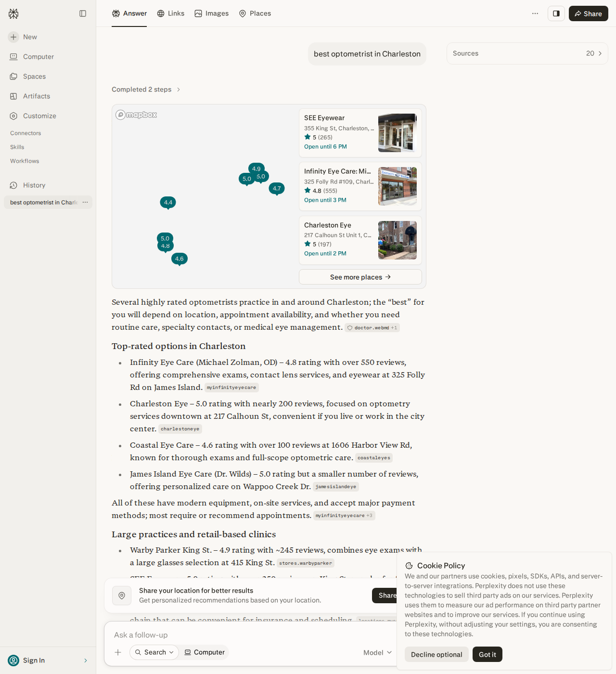Screen dimensions: 616x674
Task: Open the Model selector dropdown
Action: pyautogui.click(x=378, y=652)
